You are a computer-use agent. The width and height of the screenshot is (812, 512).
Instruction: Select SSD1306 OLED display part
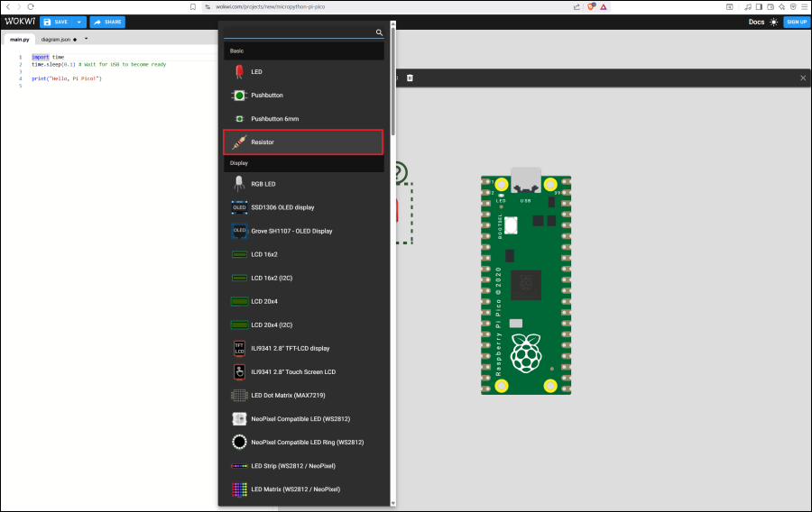pos(303,207)
